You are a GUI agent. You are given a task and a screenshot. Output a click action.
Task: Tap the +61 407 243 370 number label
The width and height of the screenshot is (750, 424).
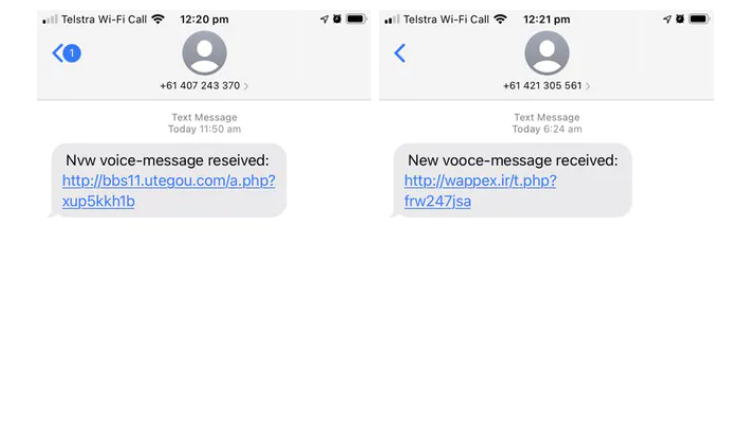pos(200,86)
